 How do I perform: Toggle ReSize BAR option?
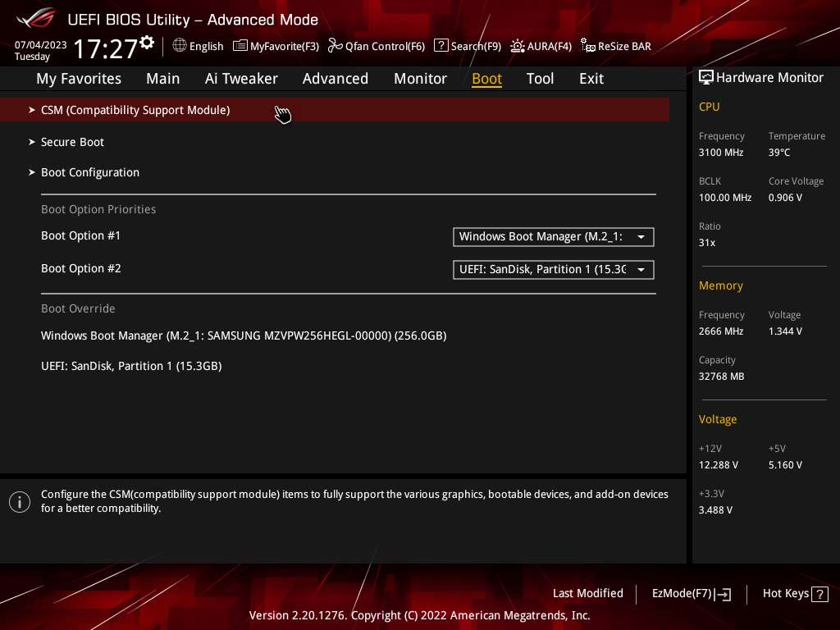pyautogui.click(x=624, y=47)
